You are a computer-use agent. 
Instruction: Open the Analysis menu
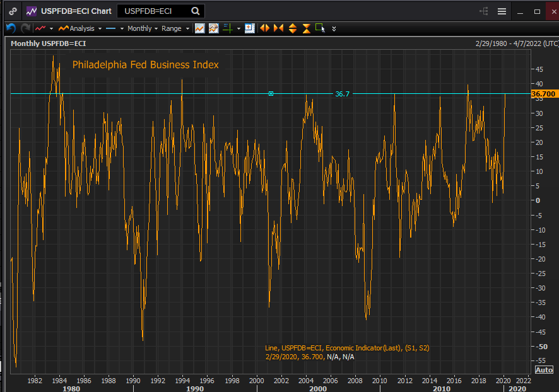point(76,28)
